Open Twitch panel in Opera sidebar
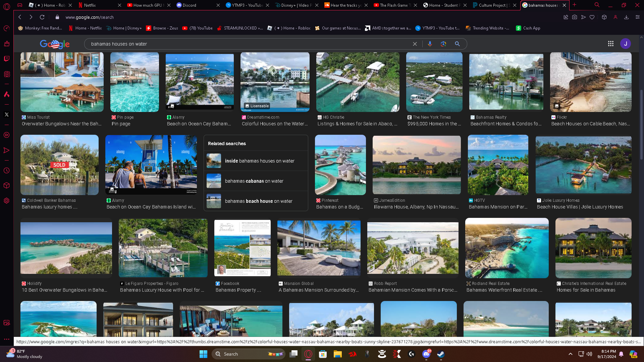The height and width of the screenshot is (362, 644). (x=6, y=59)
